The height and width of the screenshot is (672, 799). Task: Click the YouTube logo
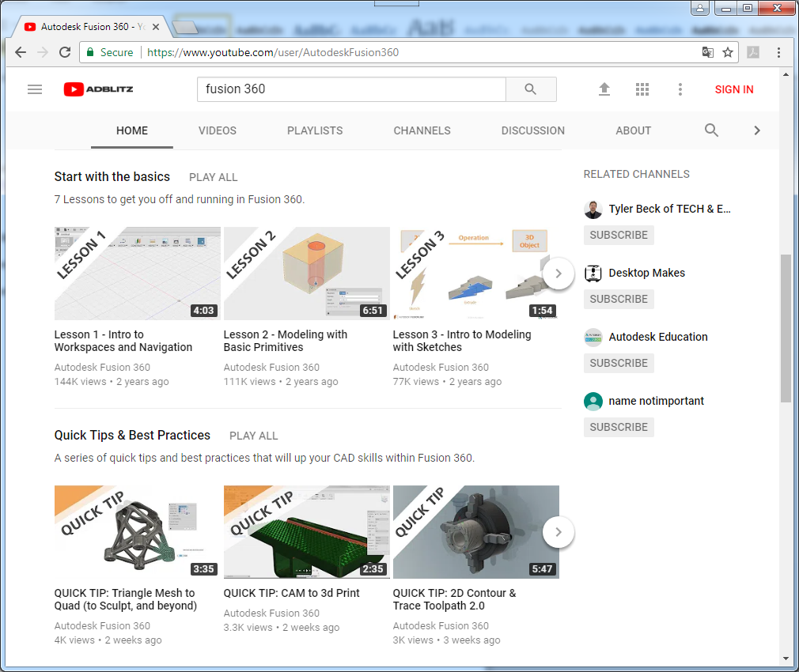pos(98,89)
